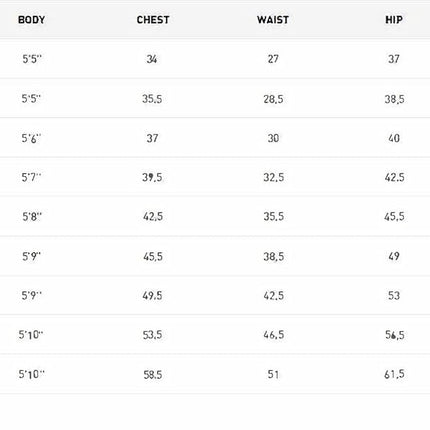This screenshot has height=430, width=430.
Task: Select the WAIST column header
Action: coord(273,20)
